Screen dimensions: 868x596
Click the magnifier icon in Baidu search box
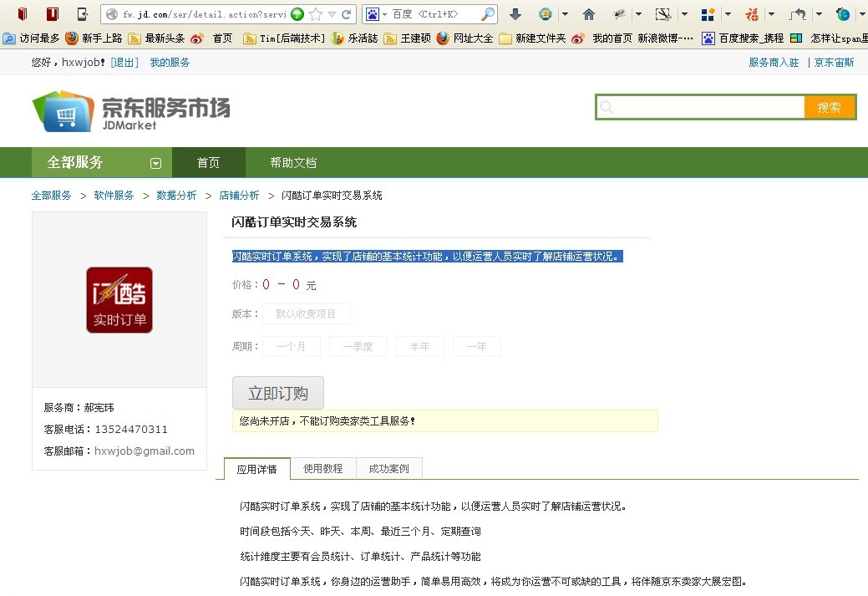click(487, 14)
